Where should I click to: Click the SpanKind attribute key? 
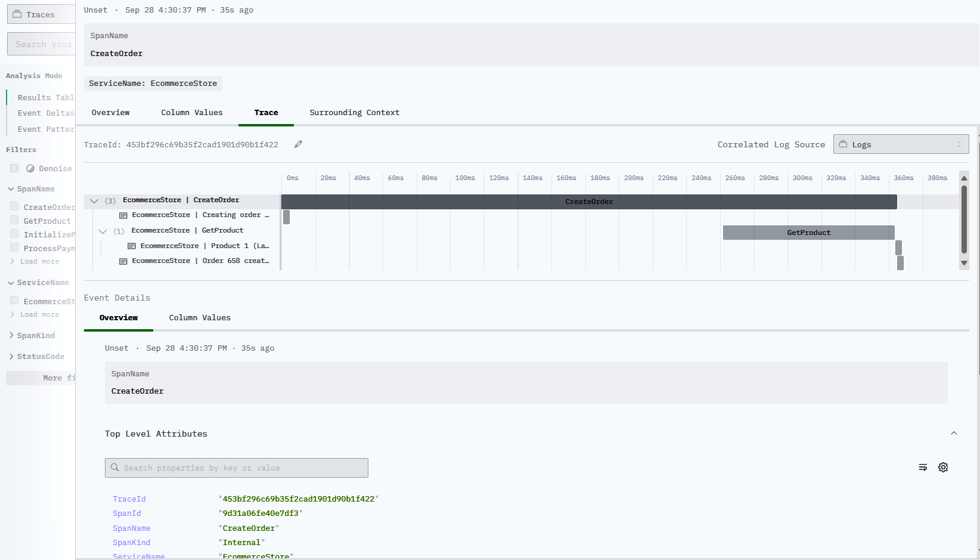click(132, 543)
